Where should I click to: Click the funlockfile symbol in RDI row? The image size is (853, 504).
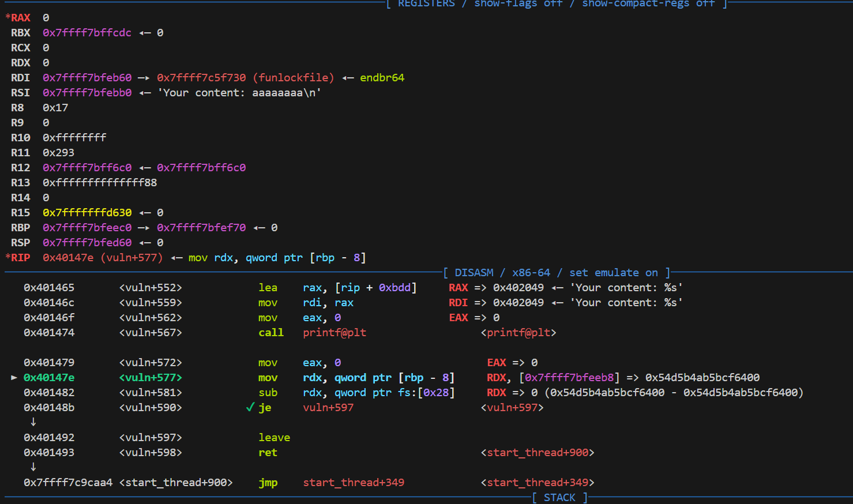pos(293,78)
